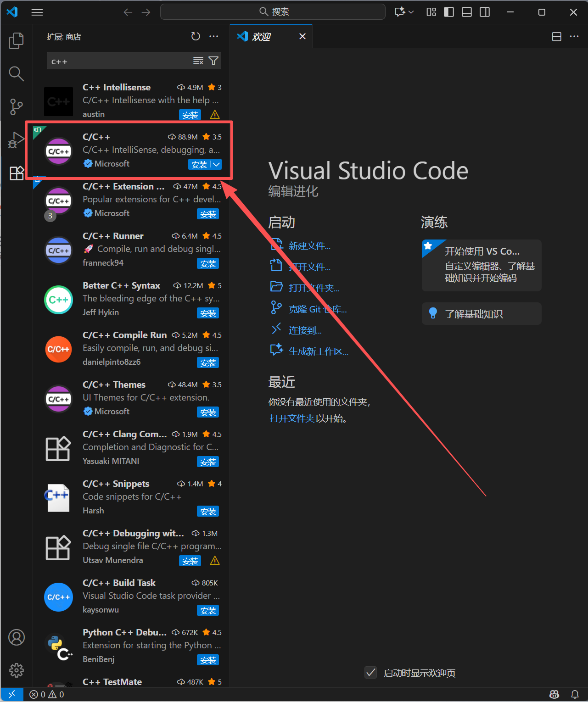Open the Learn the Fundamentals walkthrough

(482, 314)
